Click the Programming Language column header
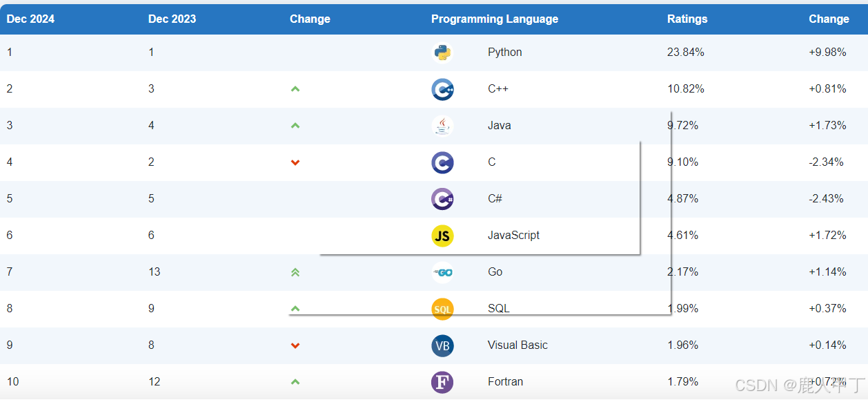868x400 pixels. (x=494, y=19)
